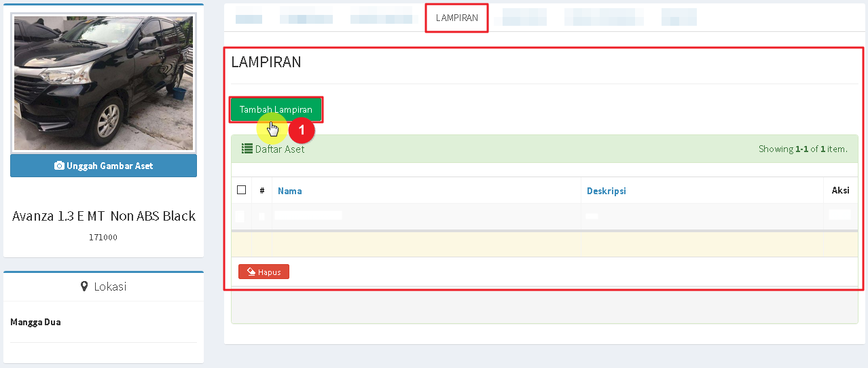Click the Mangga Dua location entry
This screenshot has height=368, width=868.
tap(35, 322)
